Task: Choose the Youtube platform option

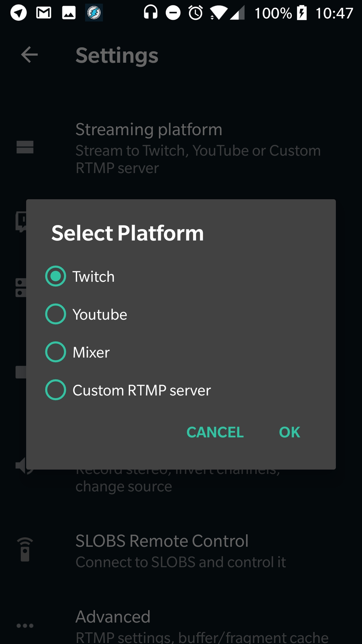Action: [56, 314]
